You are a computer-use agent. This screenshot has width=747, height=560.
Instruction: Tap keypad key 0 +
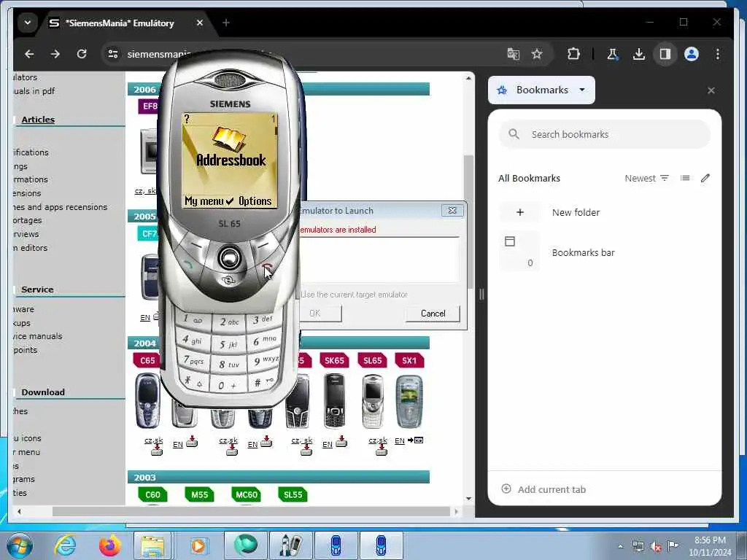228,385
